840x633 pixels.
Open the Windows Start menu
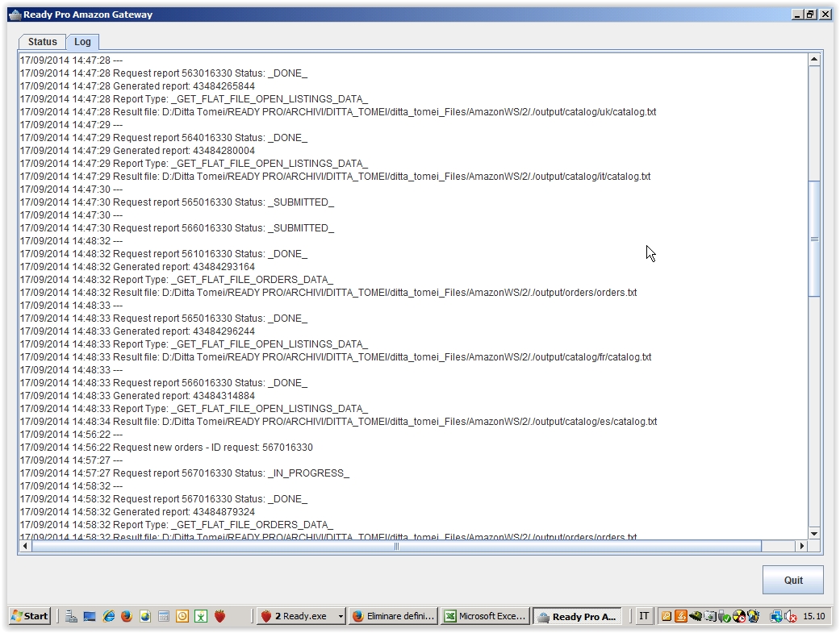coord(30,616)
